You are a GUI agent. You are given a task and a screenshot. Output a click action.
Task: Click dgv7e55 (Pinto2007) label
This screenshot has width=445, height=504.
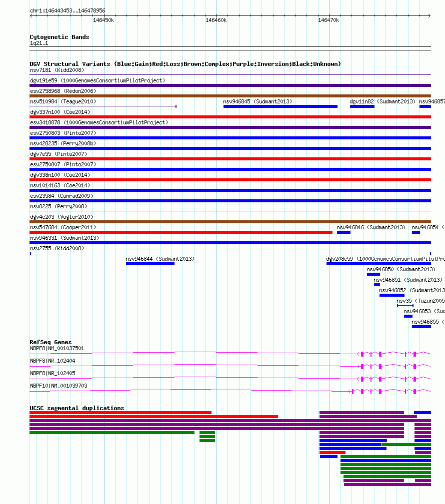click(x=58, y=154)
